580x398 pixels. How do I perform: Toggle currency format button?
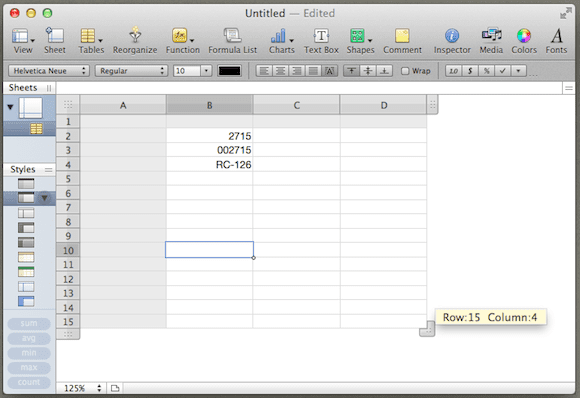coord(470,71)
